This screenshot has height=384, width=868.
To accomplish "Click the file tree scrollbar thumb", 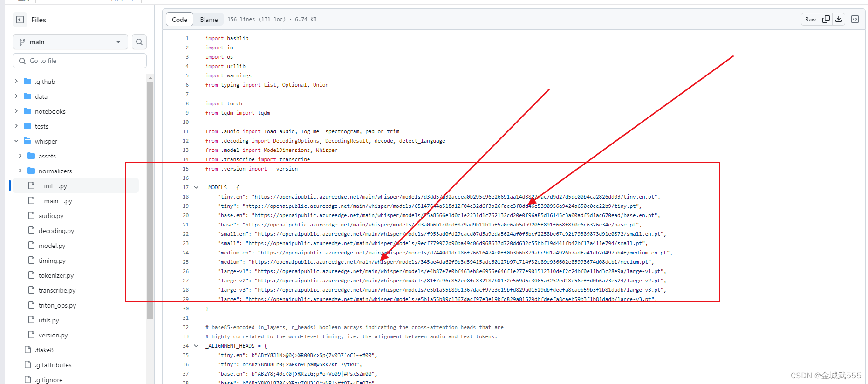I will pos(150,200).
